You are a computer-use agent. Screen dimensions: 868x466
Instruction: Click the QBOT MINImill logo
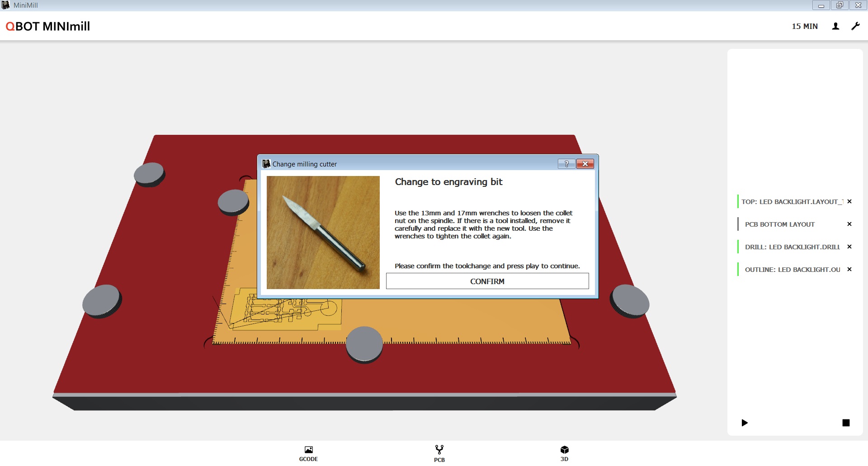pos(48,26)
